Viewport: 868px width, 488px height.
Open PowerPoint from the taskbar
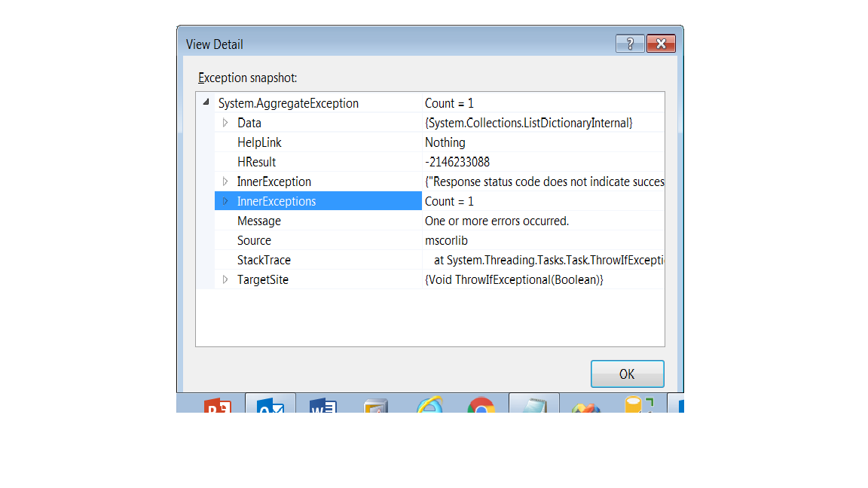tap(218, 405)
